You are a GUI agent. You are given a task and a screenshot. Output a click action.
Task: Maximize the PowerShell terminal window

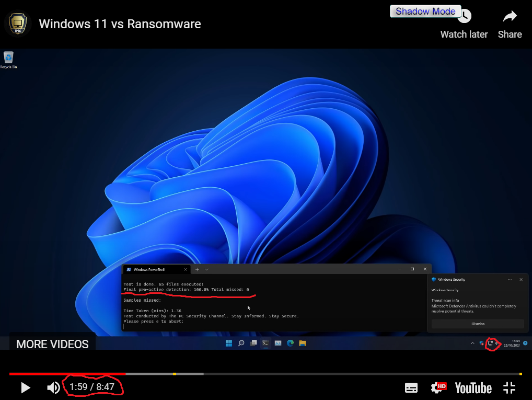412,269
